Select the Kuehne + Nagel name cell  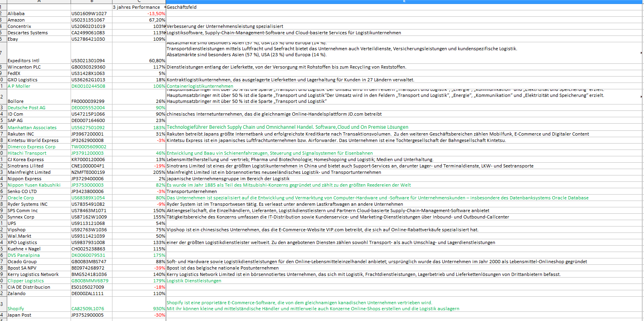(39, 249)
